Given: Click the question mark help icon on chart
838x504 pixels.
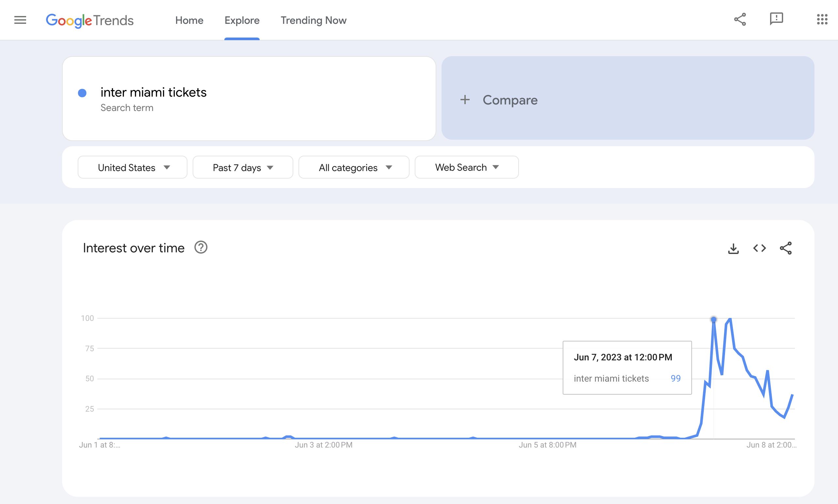Looking at the screenshot, I should 201,247.
